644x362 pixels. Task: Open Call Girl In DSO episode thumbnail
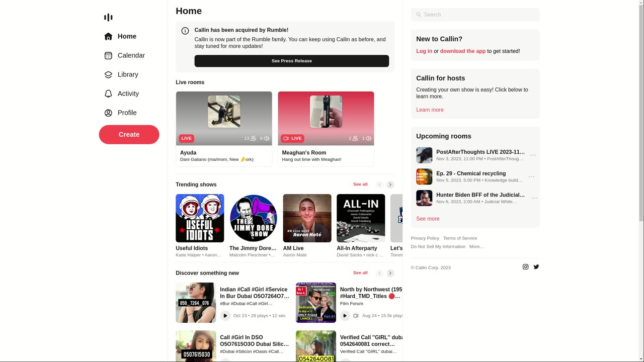(196, 346)
